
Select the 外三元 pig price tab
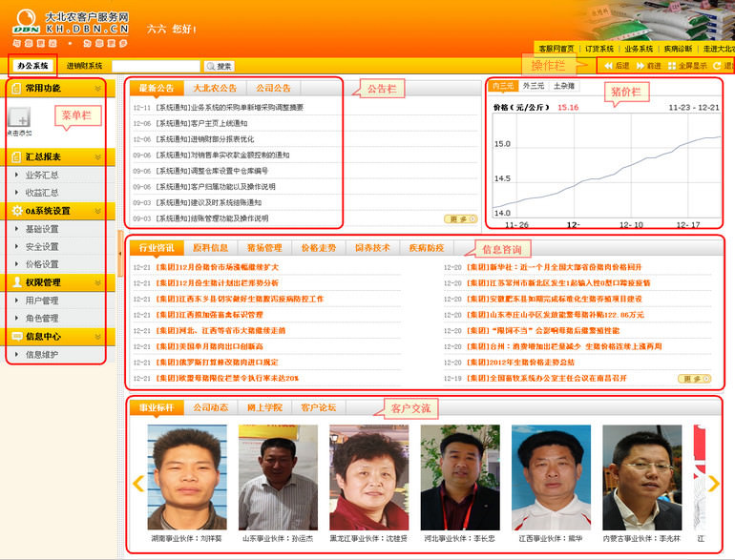click(532, 86)
